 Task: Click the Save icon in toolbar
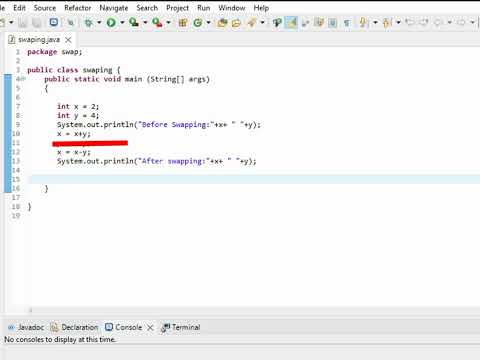[22, 23]
